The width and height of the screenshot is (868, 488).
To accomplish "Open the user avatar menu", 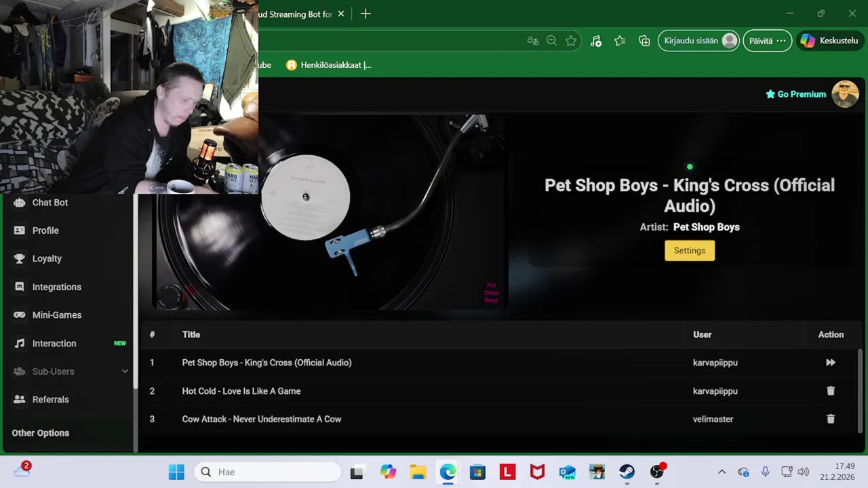I will (845, 94).
